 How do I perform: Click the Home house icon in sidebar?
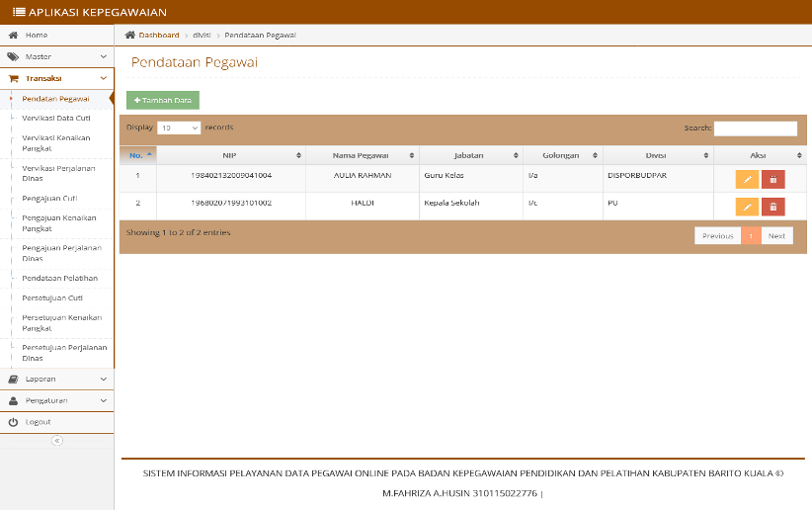tap(14, 36)
